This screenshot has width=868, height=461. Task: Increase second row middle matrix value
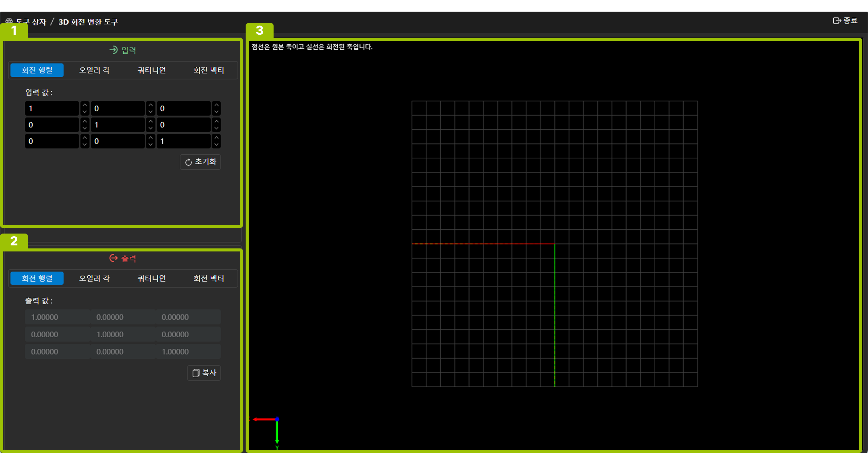[150, 121]
